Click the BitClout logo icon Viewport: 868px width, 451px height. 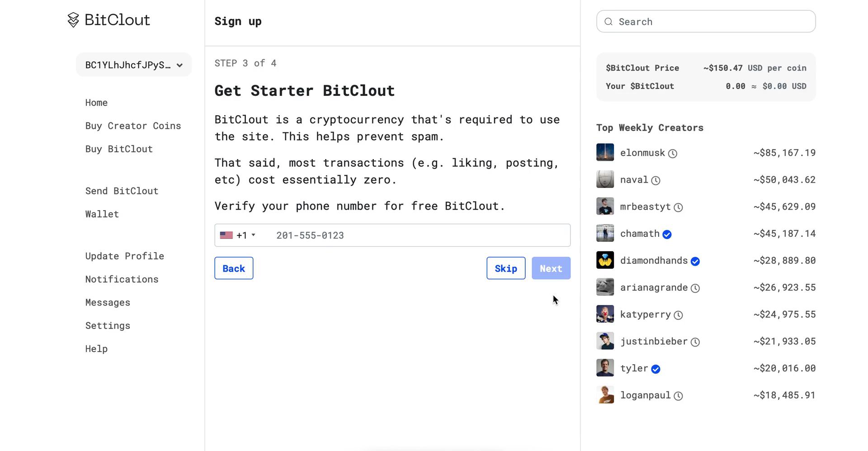click(x=73, y=20)
